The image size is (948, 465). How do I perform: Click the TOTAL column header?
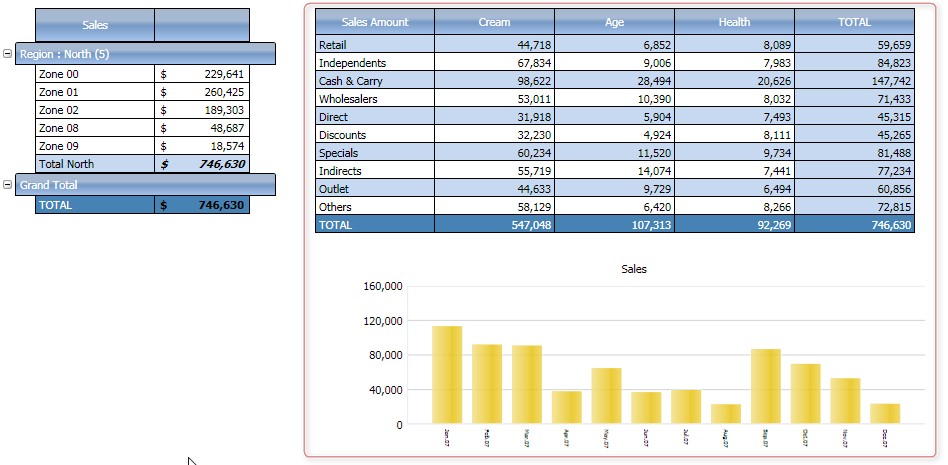click(854, 22)
